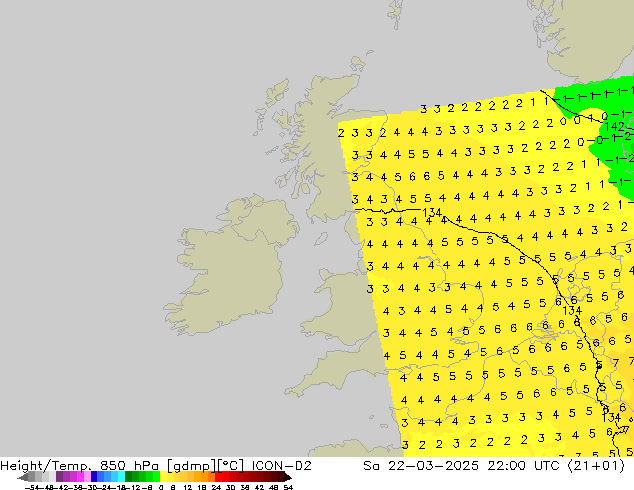
Task: Click the ICON-D2 model name
Action: coord(281,466)
